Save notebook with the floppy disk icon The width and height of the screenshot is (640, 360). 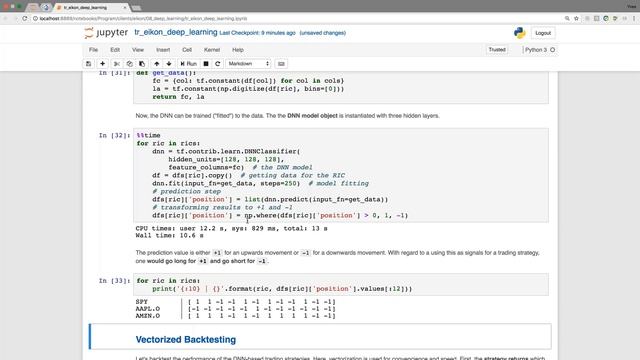(89, 64)
